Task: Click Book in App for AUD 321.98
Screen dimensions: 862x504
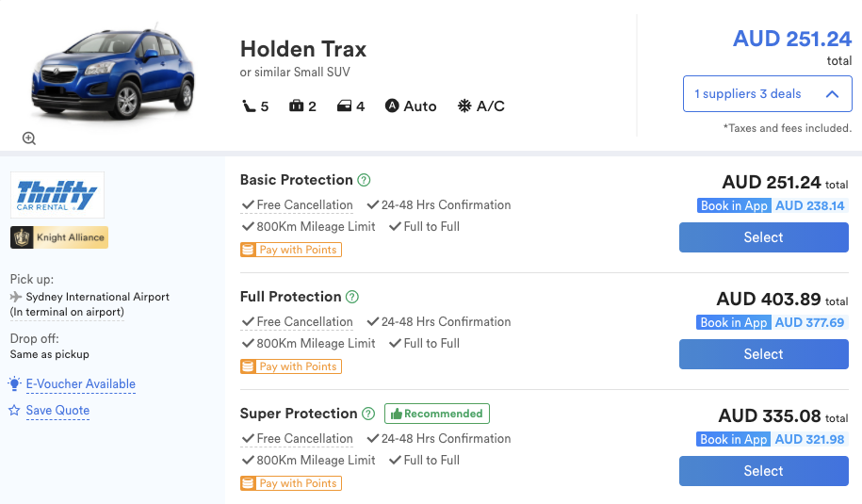Action: (x=734, y=439)
